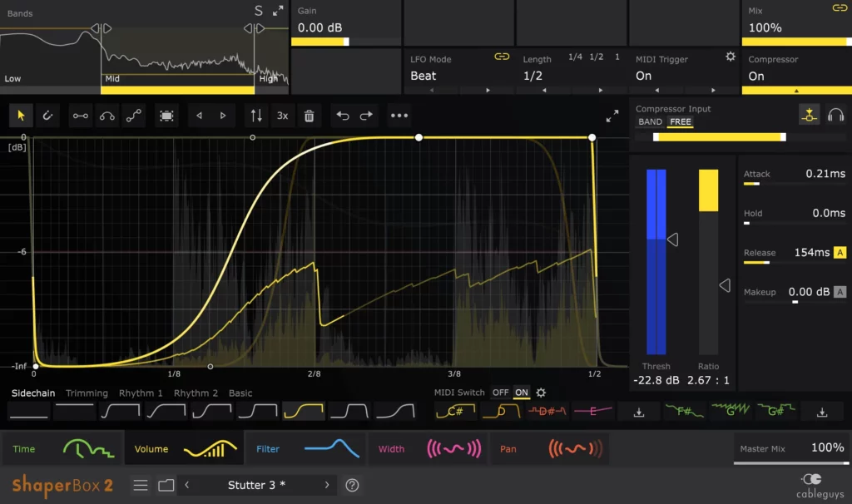
Task: Set Compressor Input to BAND
Action: coord(649,121)
